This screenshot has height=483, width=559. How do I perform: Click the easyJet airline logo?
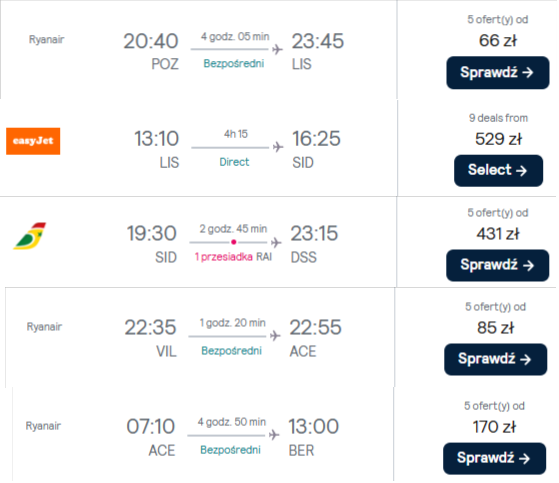(33, 141)
